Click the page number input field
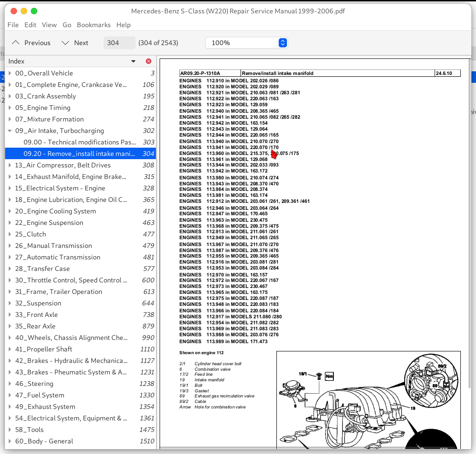Viewport: 476px width, 454px height. coord(119,43)
